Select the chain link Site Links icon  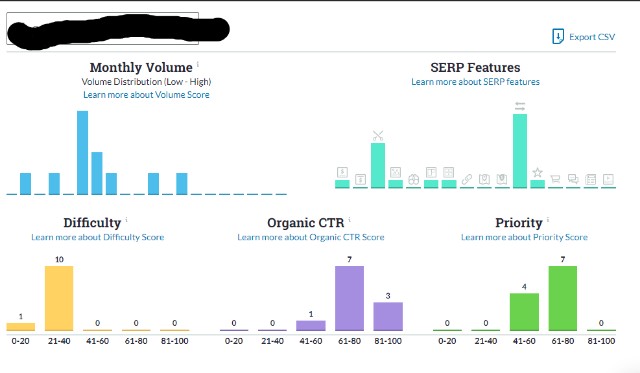(x=467, y=179)
